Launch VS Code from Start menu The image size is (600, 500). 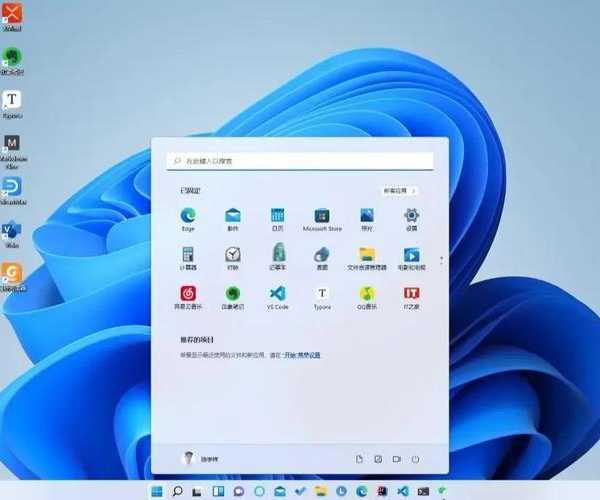(x=278, y=294)
